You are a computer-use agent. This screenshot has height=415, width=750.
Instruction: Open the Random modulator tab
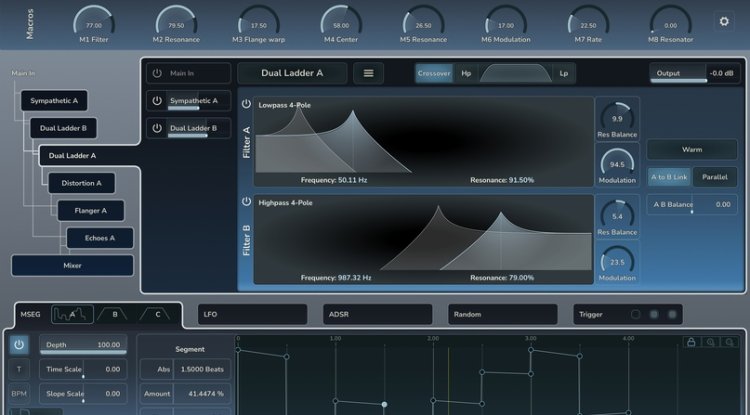(503, 314)
